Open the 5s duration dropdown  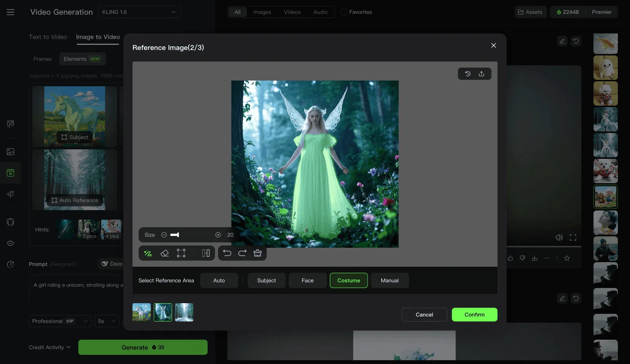tap(106, 321)
